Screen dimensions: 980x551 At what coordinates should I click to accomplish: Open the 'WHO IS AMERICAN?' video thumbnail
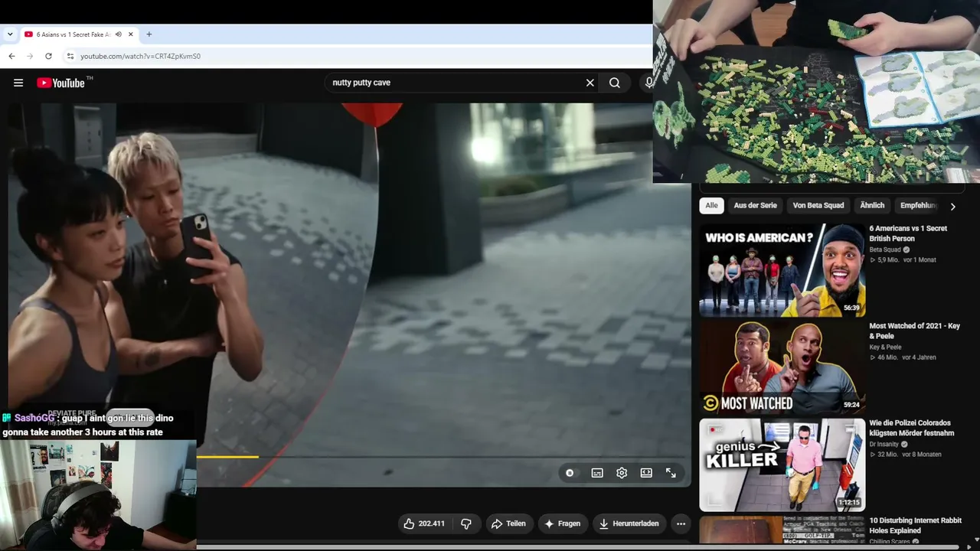pyautogui.click(x=782, y=269)
